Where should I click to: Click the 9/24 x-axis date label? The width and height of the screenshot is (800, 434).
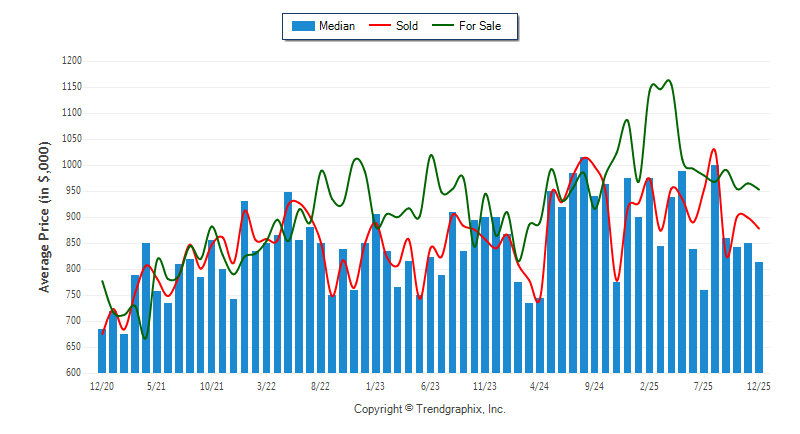click(x=594, y=385)
